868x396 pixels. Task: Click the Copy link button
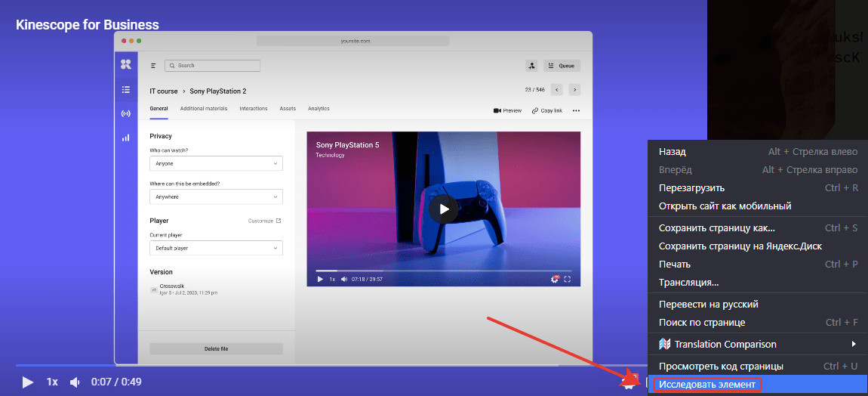[x=547, y=110]
